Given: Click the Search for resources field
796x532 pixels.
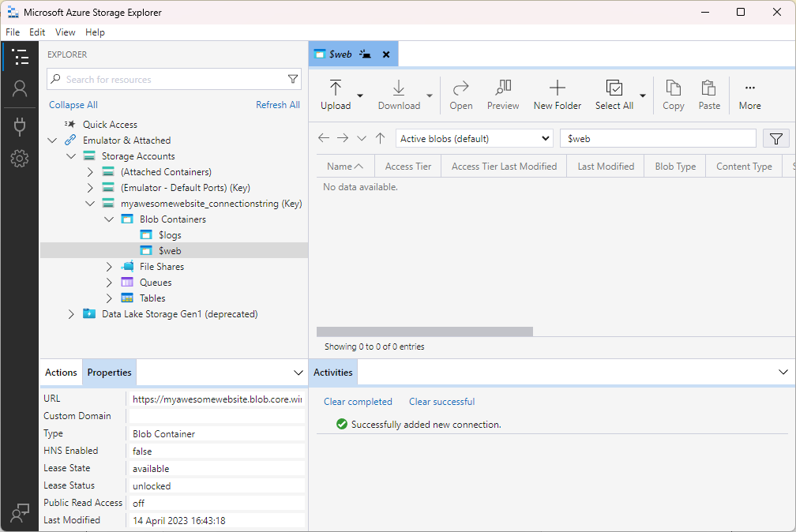Looking at the screenshot, I should tap(175, 79).
